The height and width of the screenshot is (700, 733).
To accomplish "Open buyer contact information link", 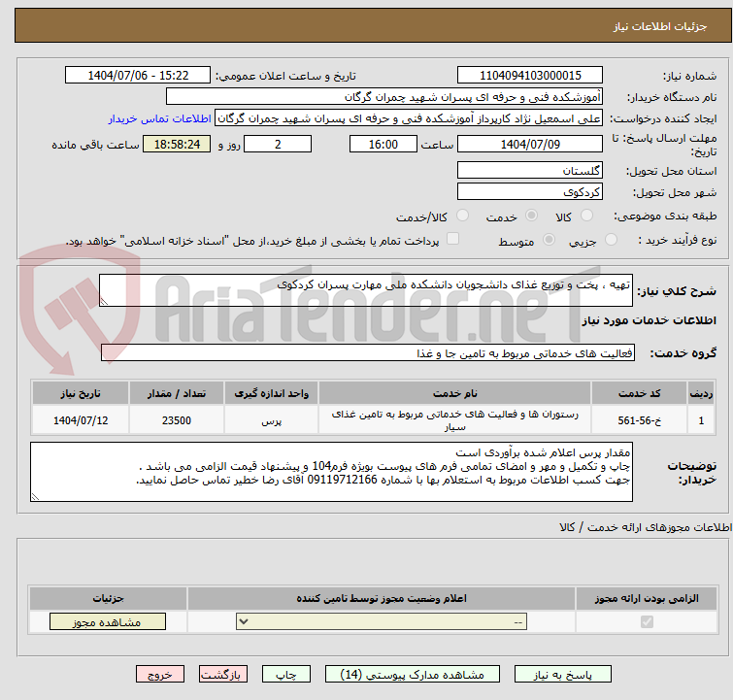I will (x=160, y=118).
